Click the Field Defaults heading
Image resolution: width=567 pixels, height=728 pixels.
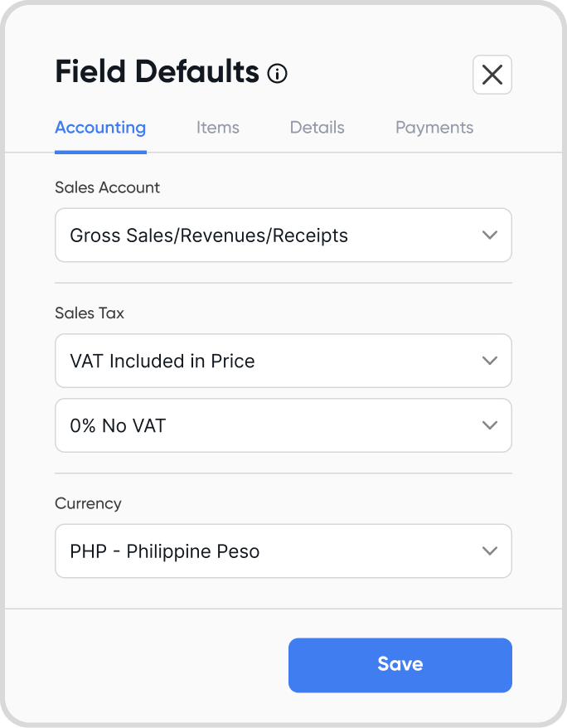click(x=157, y=72)
